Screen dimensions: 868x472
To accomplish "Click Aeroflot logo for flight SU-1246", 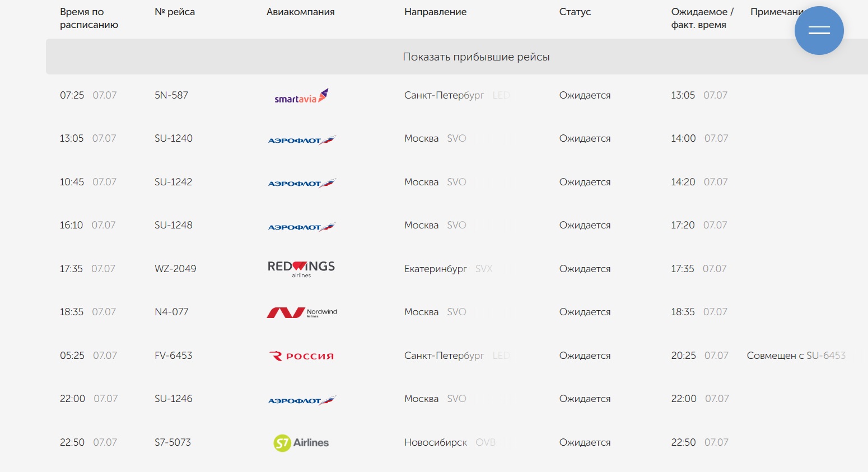I will (x=301, y=400).
